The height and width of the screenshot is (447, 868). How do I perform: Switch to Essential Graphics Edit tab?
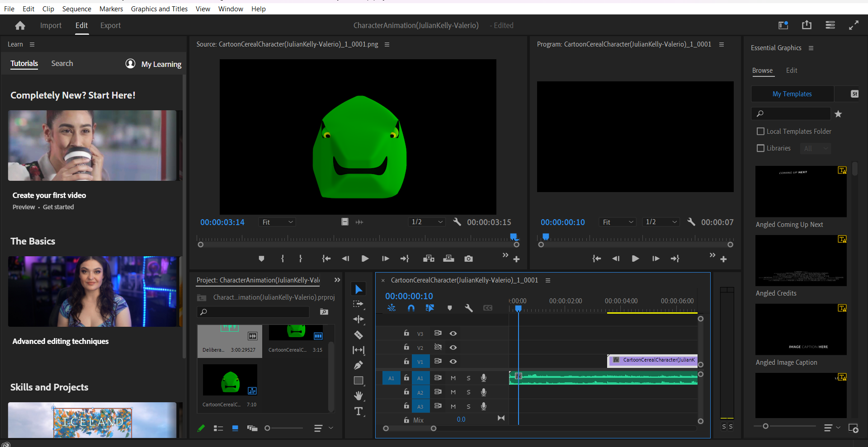(792, 71)
